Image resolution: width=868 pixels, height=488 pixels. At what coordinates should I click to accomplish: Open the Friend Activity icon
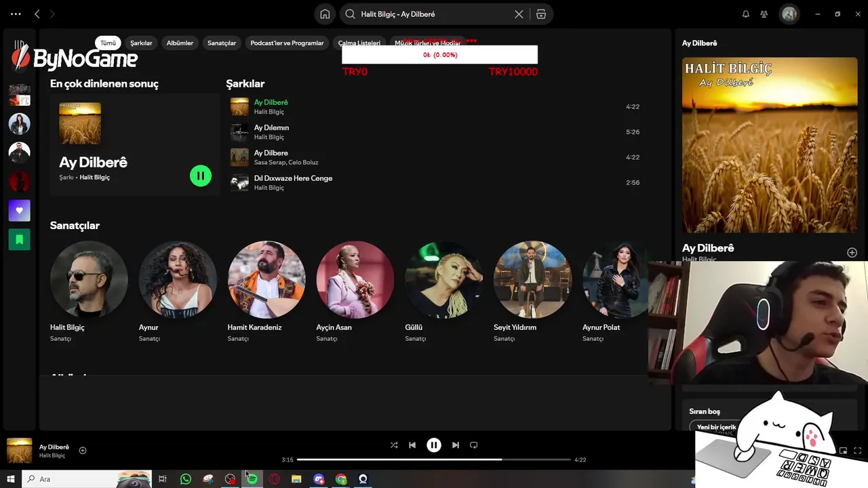click(x=764, y=14)
